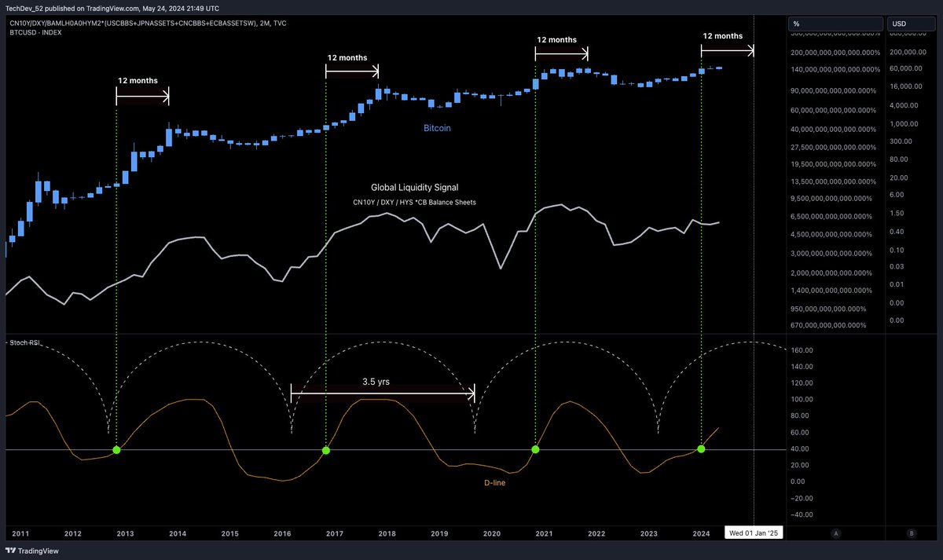Click the 2024 year label on time axis
This screenshot has height=560, width=943.
(x=701, y=533)
